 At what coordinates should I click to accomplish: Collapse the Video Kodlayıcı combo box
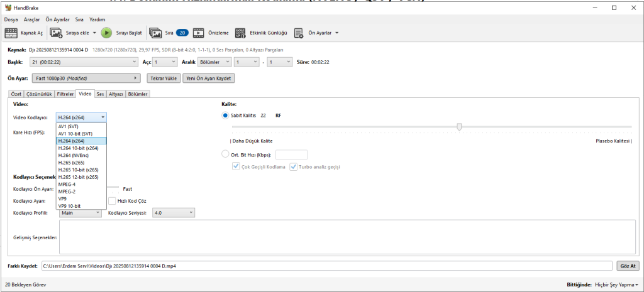(x=81, y=117)
